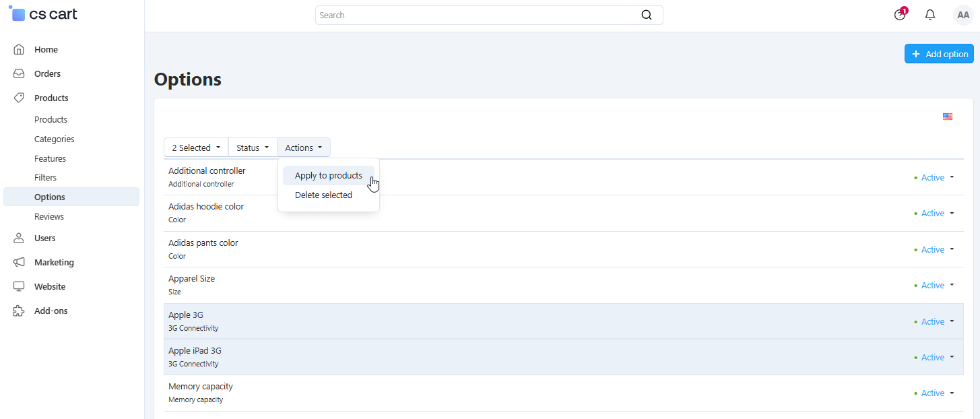Choose Apply to products
Screen dimensions: 980x419
(329, 176)
